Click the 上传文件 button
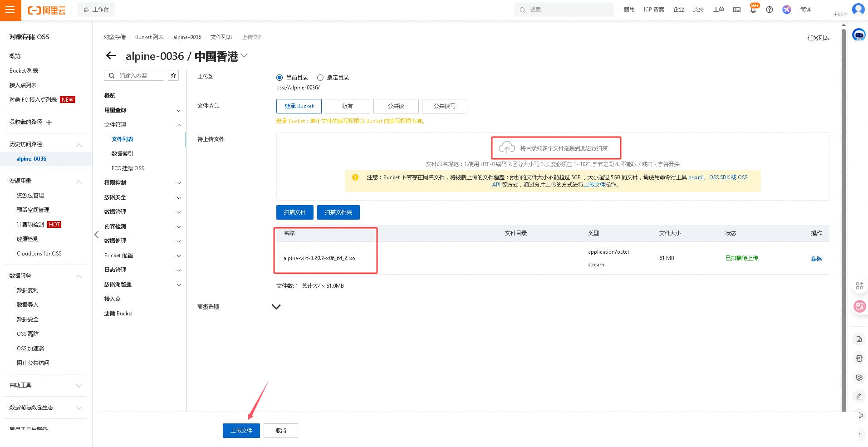The height and width of the screenshot is (447, 868). point(241,431)
